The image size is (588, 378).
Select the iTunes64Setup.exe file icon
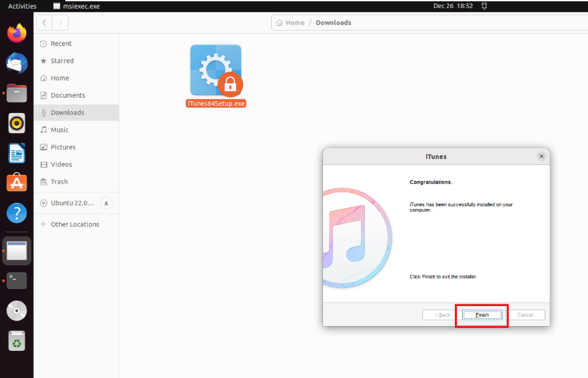pos(216,71)
